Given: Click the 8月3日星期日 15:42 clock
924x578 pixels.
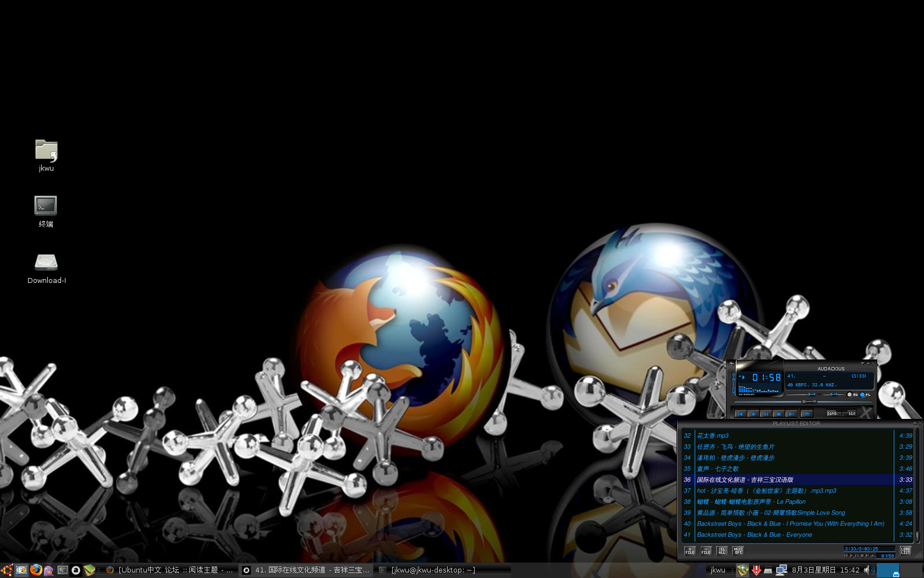Looking at the screenshot, I should [825, 570].
